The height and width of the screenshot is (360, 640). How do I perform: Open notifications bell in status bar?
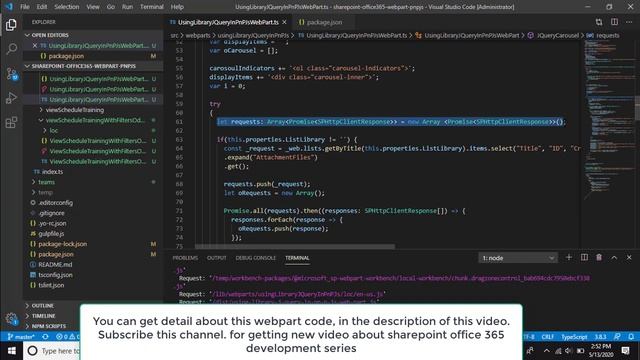tap(631, 337)
